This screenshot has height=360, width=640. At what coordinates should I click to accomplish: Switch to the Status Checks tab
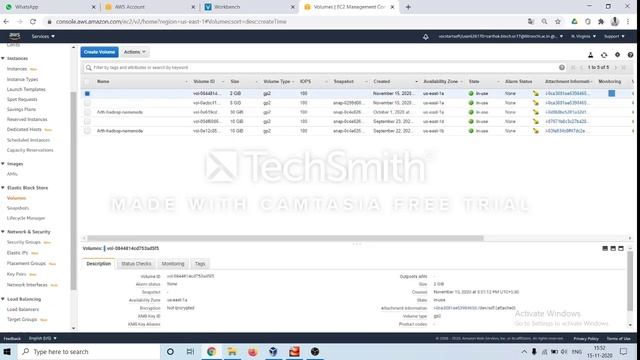(x=136, y=264)
